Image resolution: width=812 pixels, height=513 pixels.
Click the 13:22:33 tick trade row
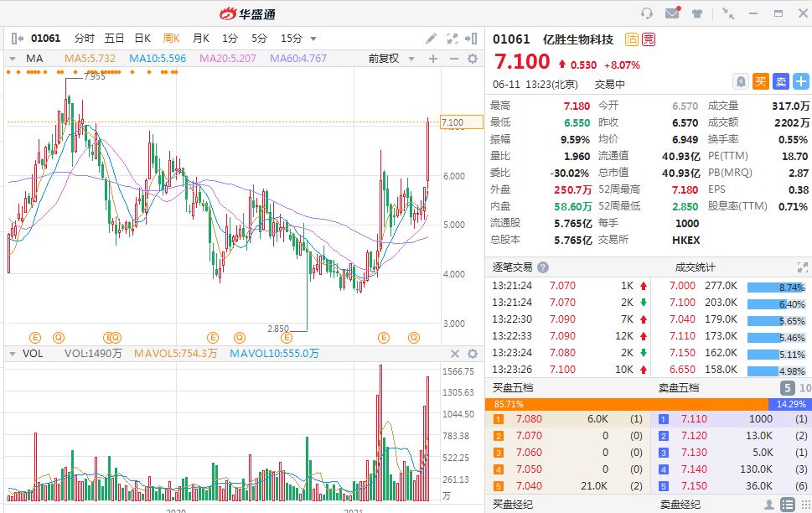[x=569, y=336]
